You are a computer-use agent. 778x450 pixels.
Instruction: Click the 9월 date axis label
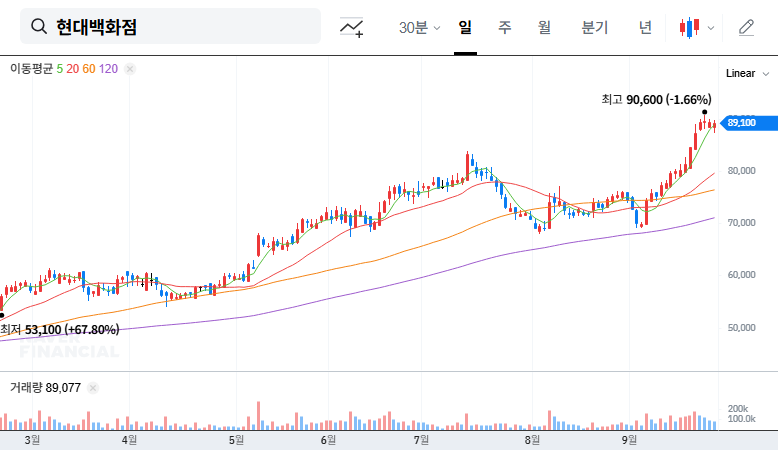629,440
